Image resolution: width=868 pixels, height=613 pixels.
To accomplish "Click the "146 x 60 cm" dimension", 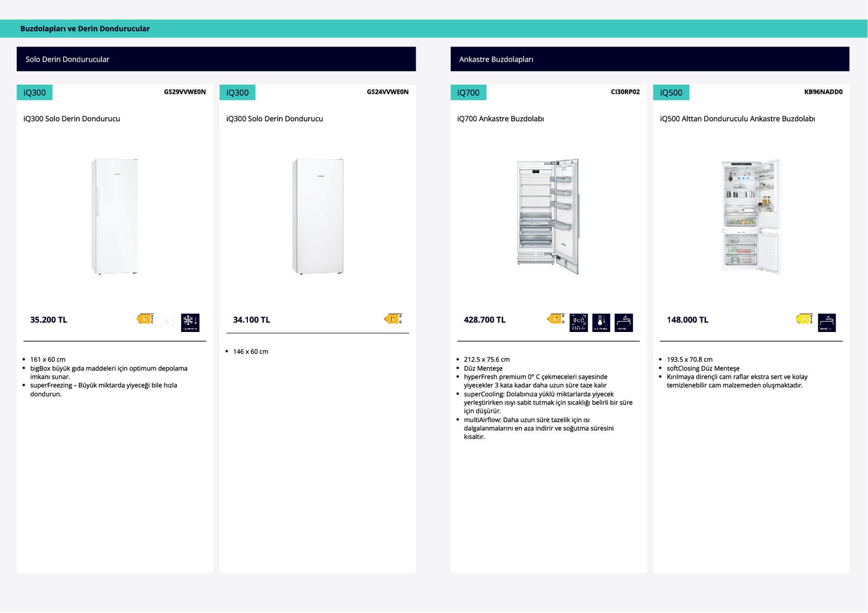I will point(251,352).
